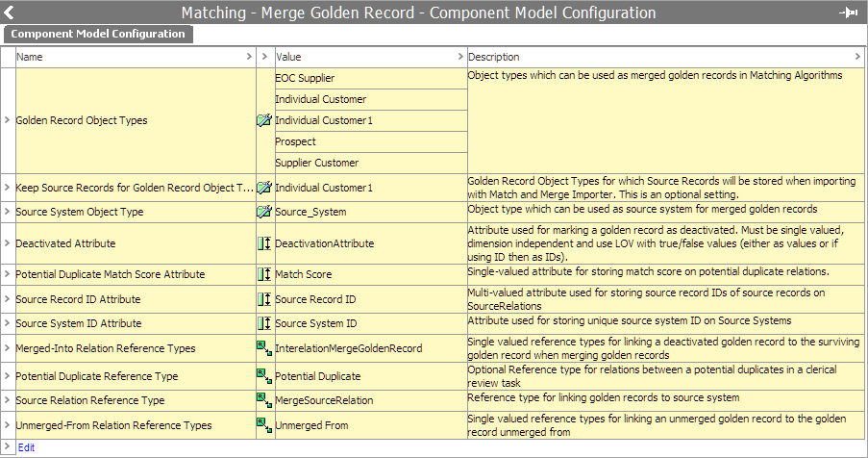Click the attribute icon beside Match Score
This screenshot has width=868, height=458.
click(264, 274)
